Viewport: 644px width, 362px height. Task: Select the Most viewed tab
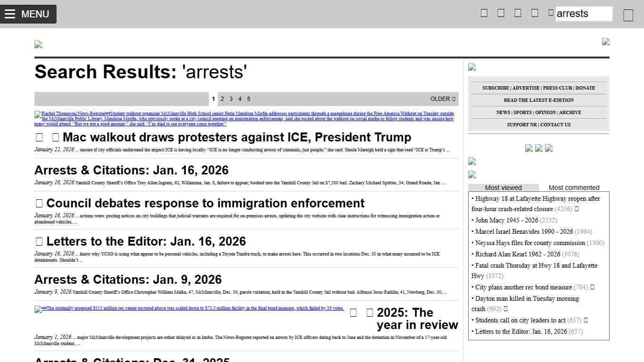[x=503, y=188]
